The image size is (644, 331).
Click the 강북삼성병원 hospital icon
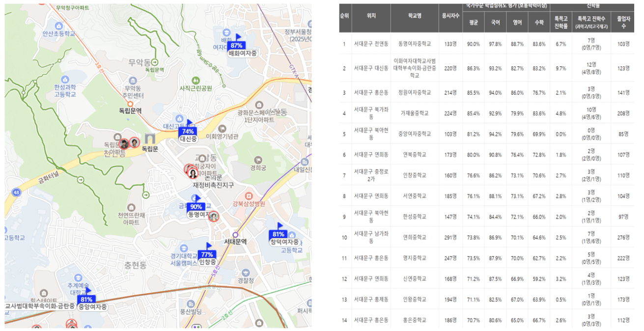click(x=249, y=195)
